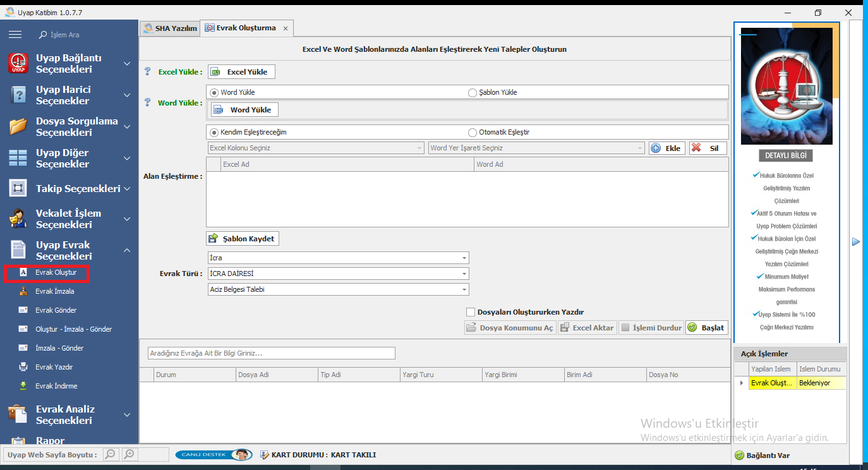Open the hamburger menu icon
Screen dimensions: 868x470
click(x=15, y=35)
